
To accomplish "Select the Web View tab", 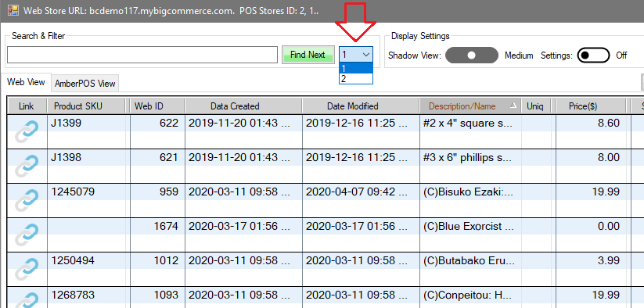I will (26, 82).
